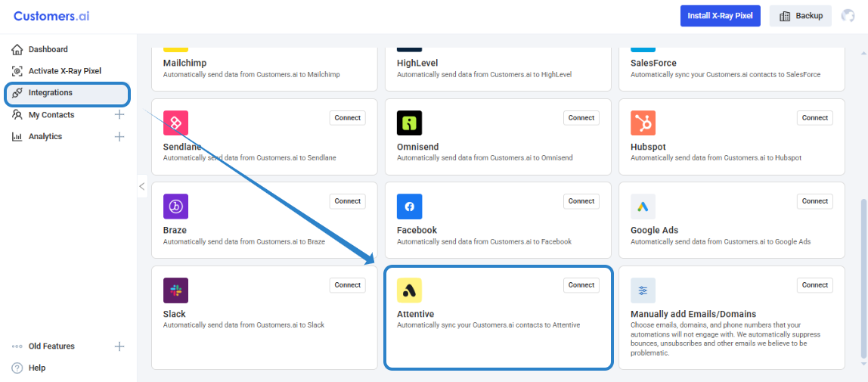Click the Manually add Emails sliders icon

tap(643, 290)
